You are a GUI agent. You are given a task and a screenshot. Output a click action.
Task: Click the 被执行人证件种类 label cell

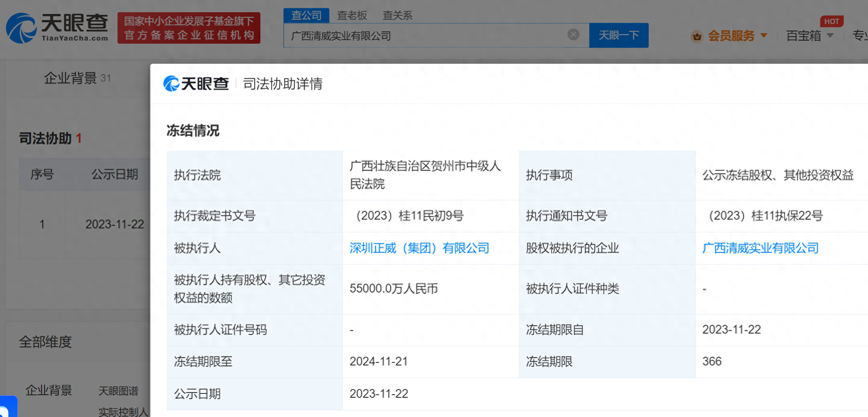point(607,289)
